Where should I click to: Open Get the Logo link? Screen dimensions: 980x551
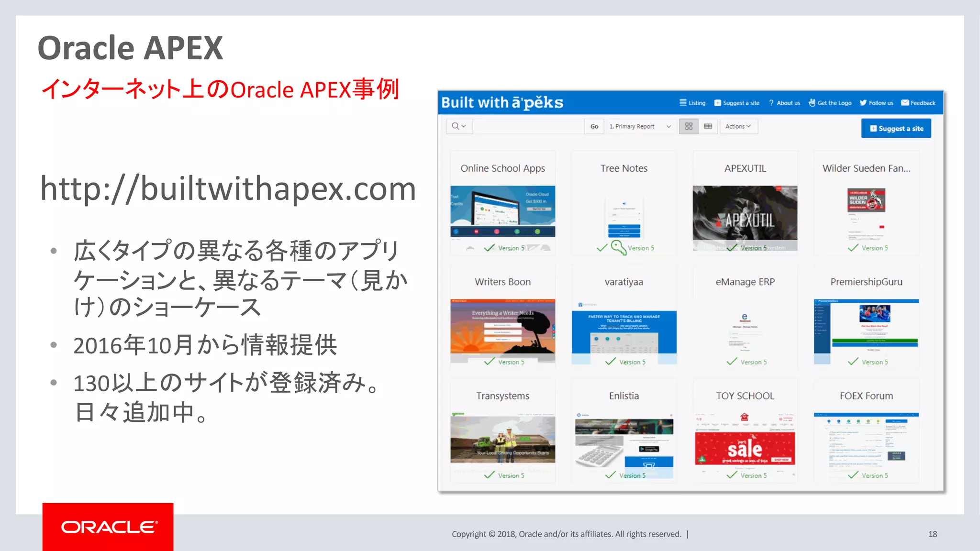click(830, 103)
